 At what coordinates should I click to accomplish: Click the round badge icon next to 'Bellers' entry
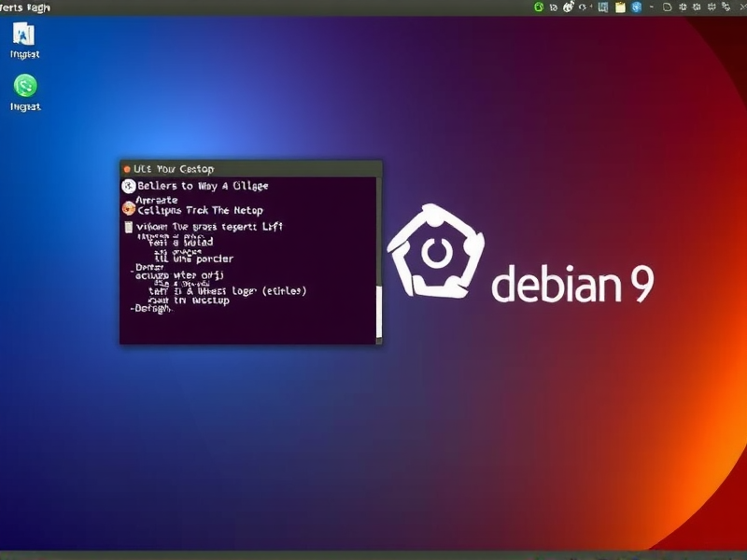coord(128,185)
